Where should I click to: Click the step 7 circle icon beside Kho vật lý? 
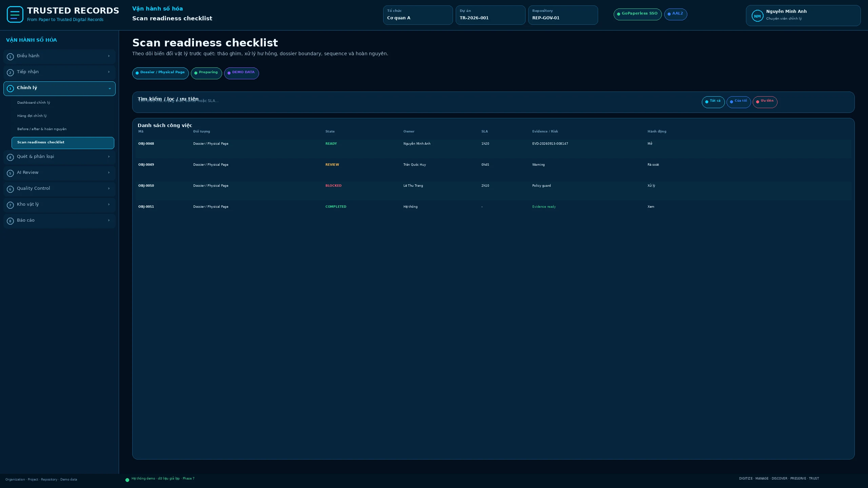10,205
